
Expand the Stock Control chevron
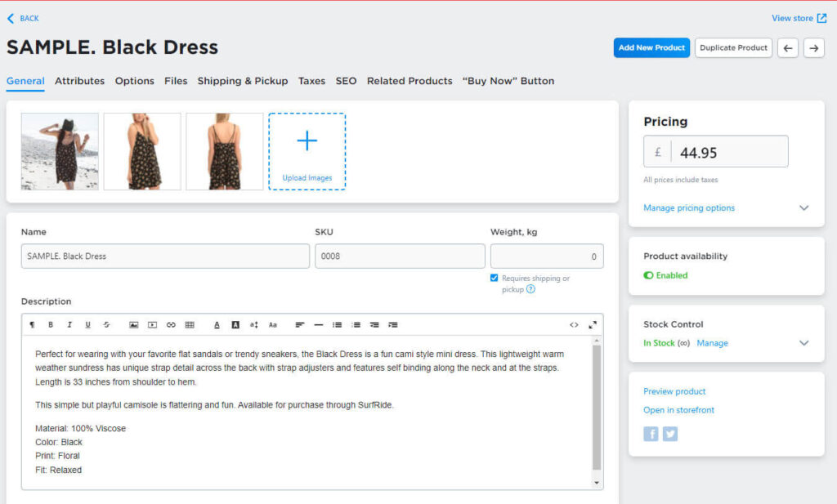pos(804,343)
